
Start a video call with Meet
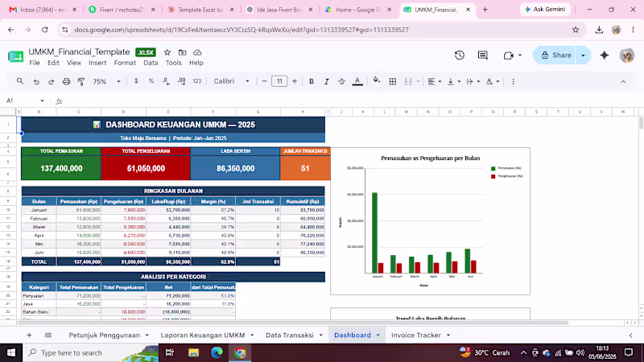pyautogui.click(x=509, y=56)
